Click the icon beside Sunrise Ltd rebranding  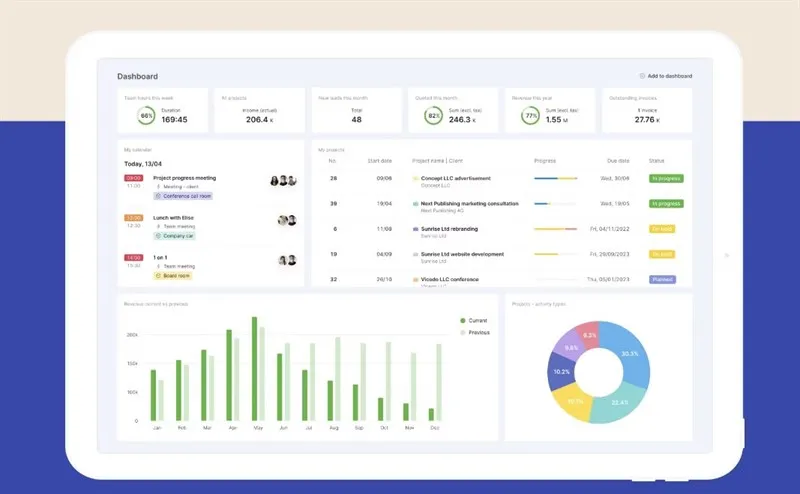415,229
